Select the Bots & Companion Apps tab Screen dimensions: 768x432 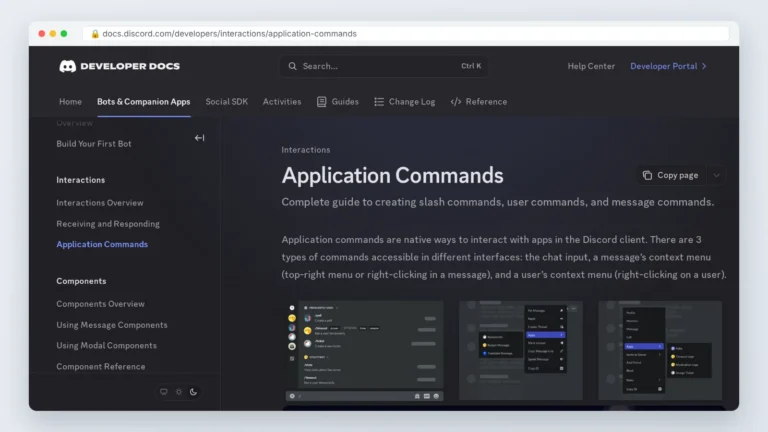[144, 102]
